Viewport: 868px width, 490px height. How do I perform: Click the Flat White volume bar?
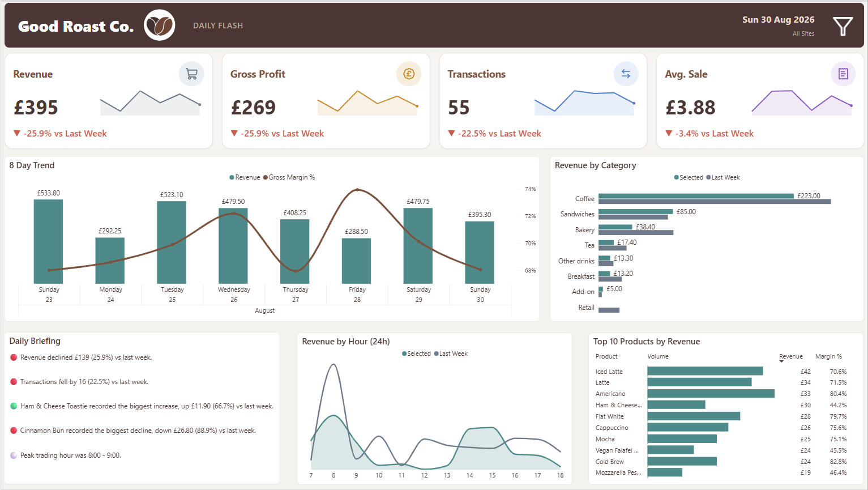[x=694, y=416]
